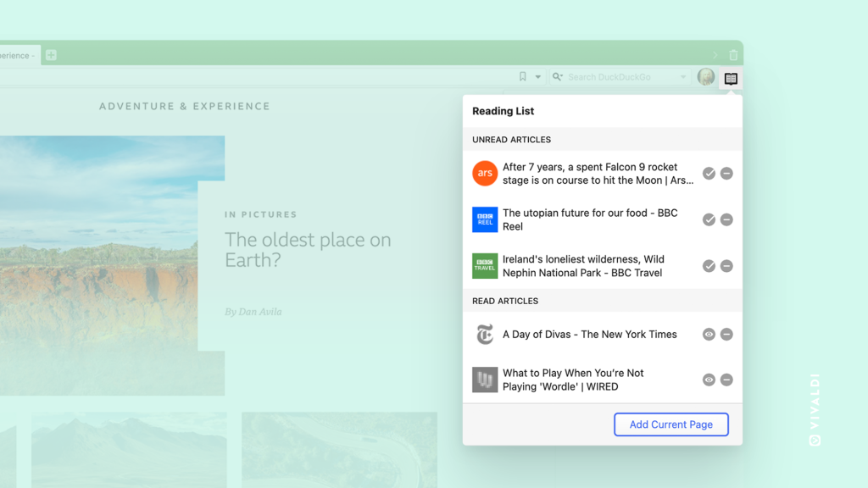Open the utopian future for our food article

tap(590, 219)
